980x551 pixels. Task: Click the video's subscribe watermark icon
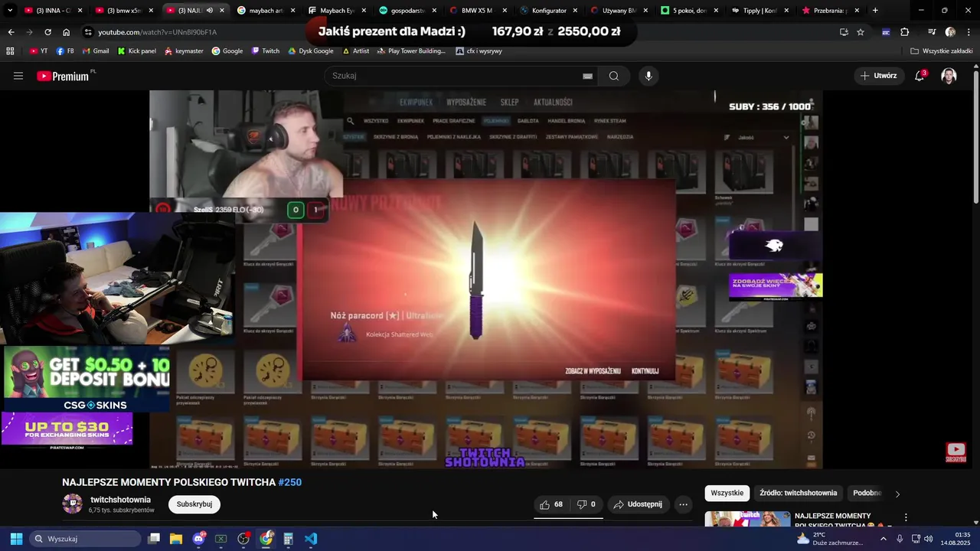tap(955, 452)
